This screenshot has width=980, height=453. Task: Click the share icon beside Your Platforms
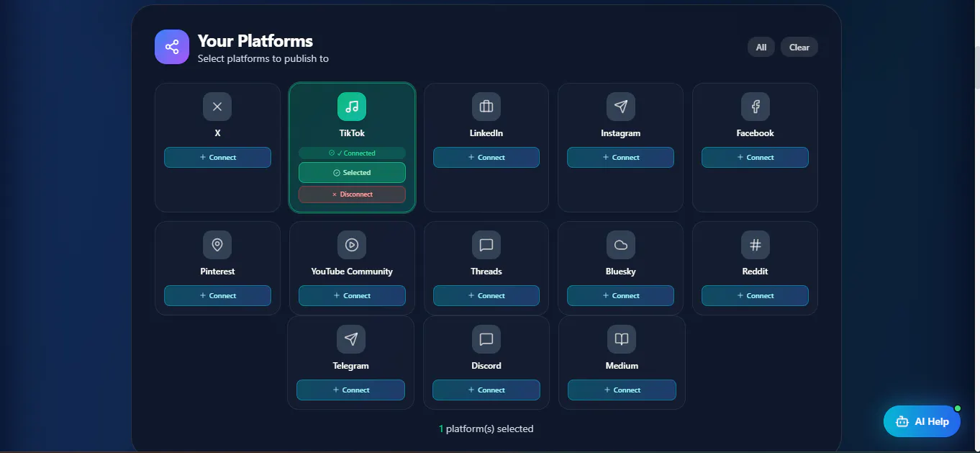tap(172, 47)
